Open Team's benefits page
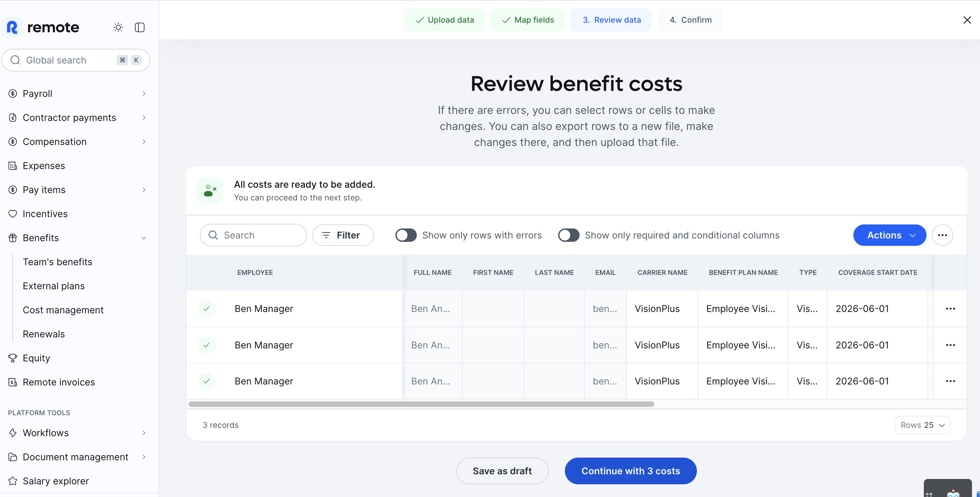This screenshot has height=497, width=980. (x=57, y=262)
